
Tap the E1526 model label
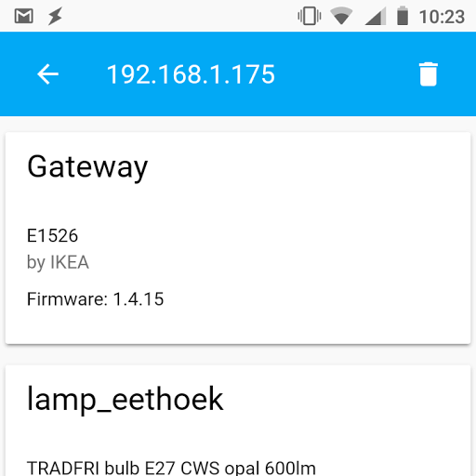click(x=52, y=235)
